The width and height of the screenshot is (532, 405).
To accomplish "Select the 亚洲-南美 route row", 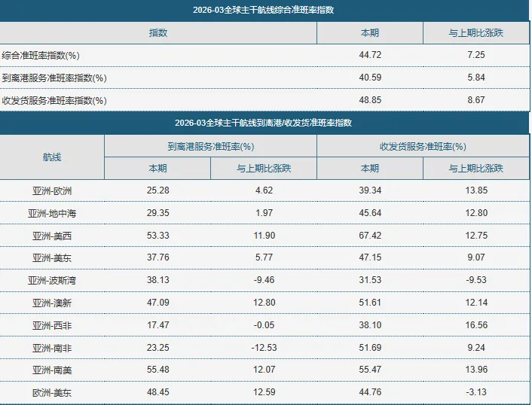I will pos(264,370).
